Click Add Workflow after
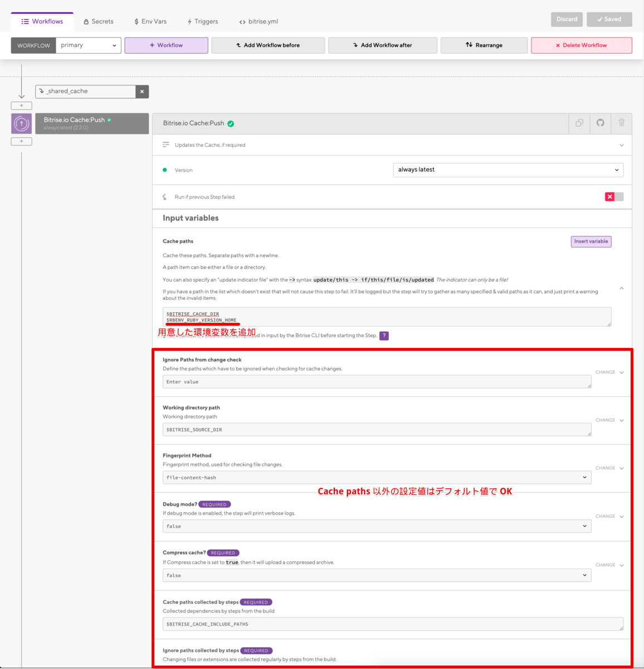The height and width of the screenshot is (669, 644). [x=383, y=45]
